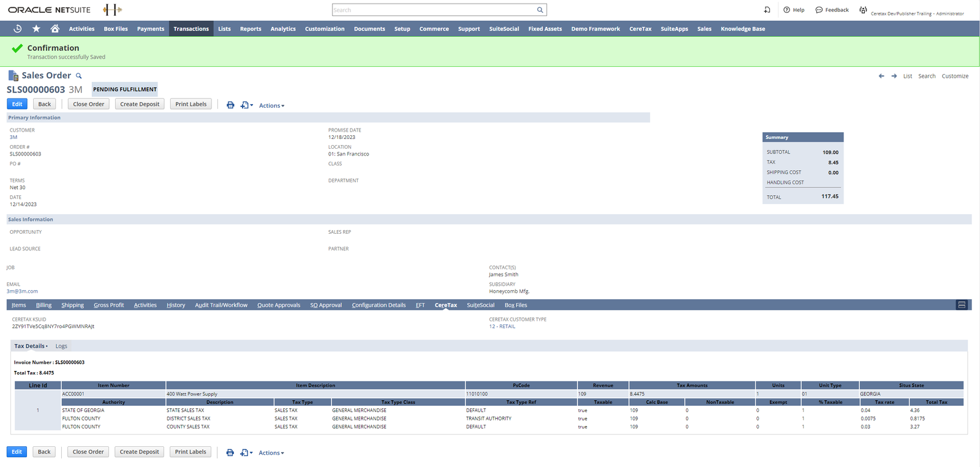980x467 pixels.
Task: Click the Oracle NetSuite logo
Action: coord(49,10)
